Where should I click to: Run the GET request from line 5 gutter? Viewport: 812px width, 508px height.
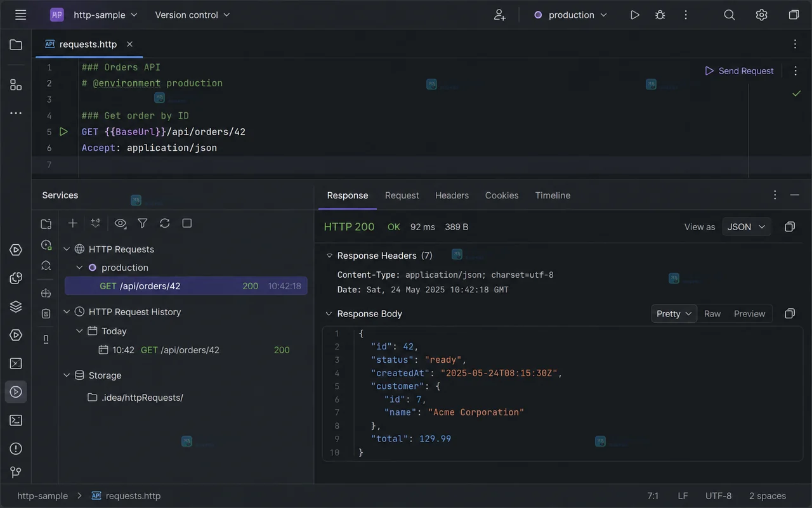[x=63, y=131]
